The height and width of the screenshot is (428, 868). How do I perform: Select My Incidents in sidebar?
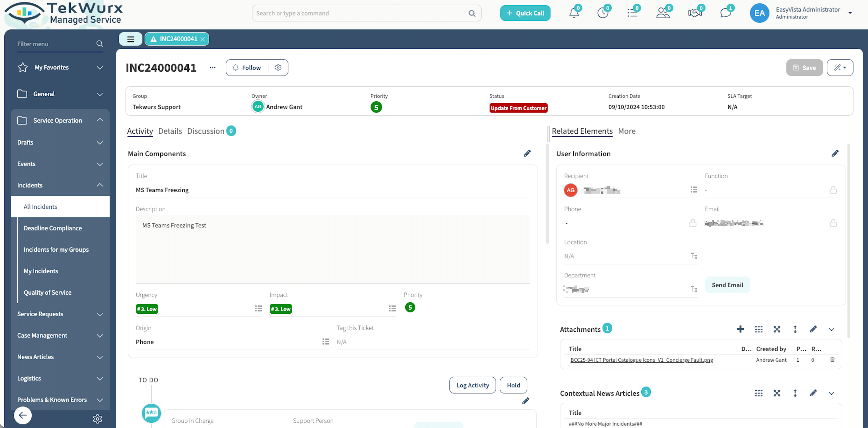coord(41,271)
